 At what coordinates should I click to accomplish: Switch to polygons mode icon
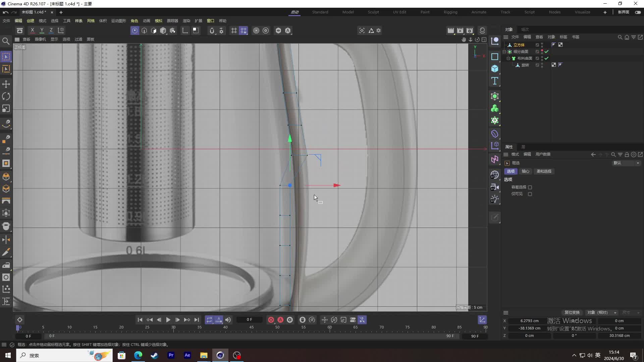[154, 31]
